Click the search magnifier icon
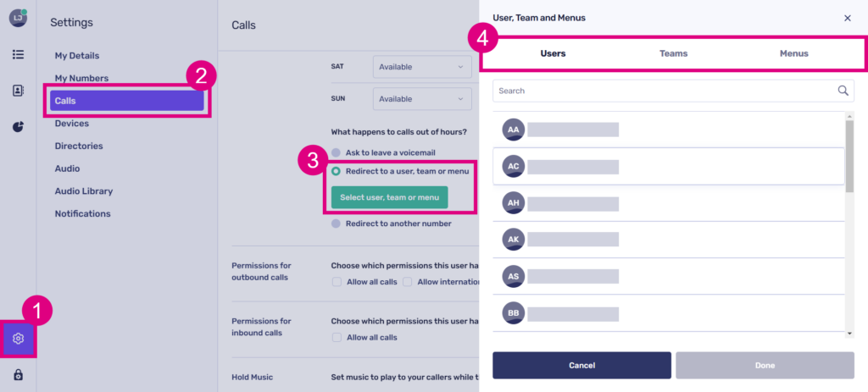Viewport: 868px width, 392px height. click(843, 91)
